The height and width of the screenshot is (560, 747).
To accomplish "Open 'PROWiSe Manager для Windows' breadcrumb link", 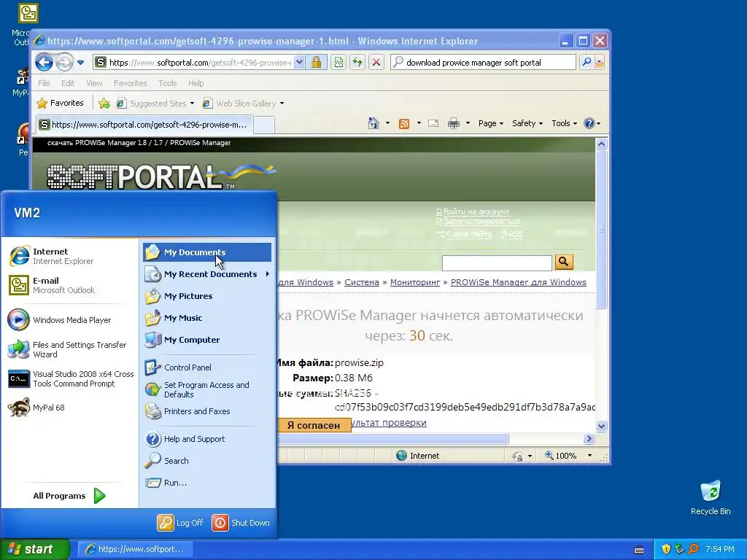I will click(519, 282).
